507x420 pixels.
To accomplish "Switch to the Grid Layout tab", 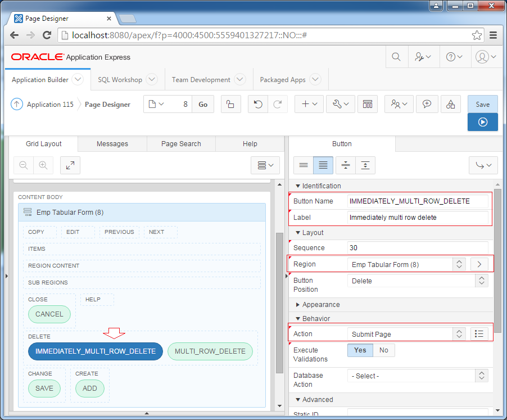I will (44, 144).
